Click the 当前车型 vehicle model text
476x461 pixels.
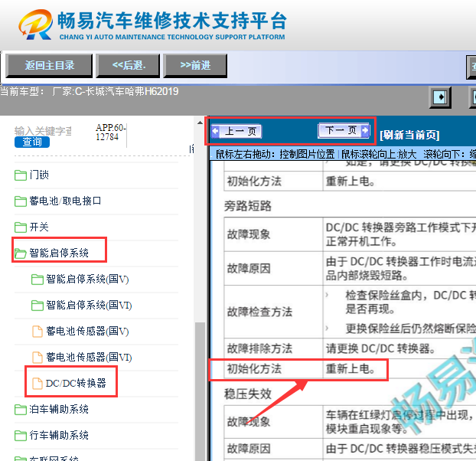point(90,91)
